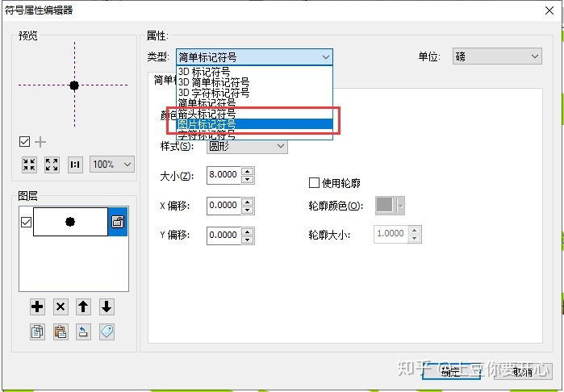564x392 pixels.
Task: Click the 大小 size input field
Action: (224, 175)
